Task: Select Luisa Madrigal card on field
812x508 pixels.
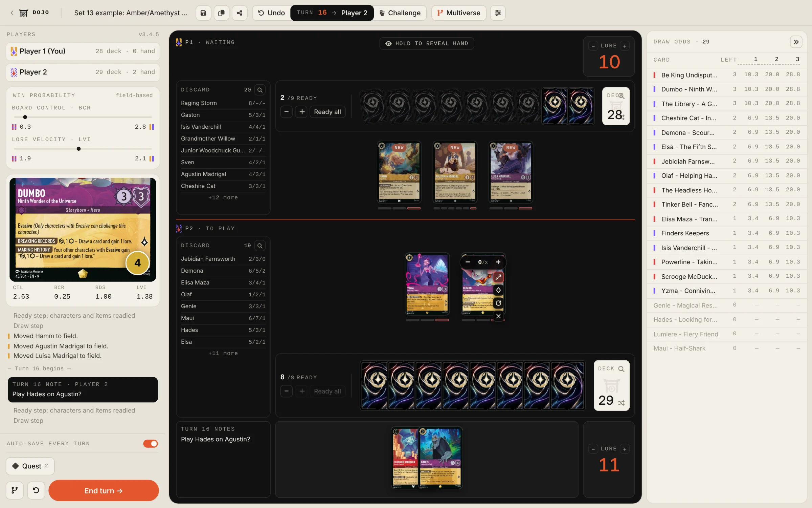Action: tap(511, 172)
